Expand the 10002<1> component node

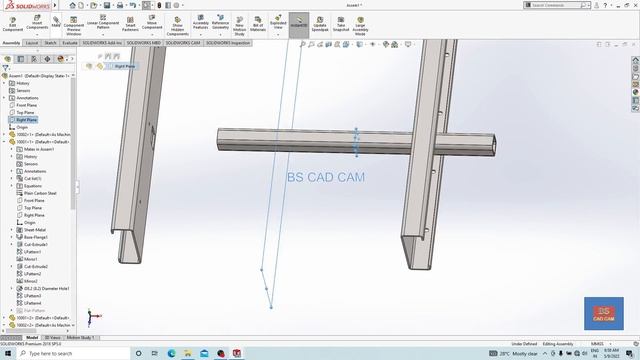(x=4, y=134)
